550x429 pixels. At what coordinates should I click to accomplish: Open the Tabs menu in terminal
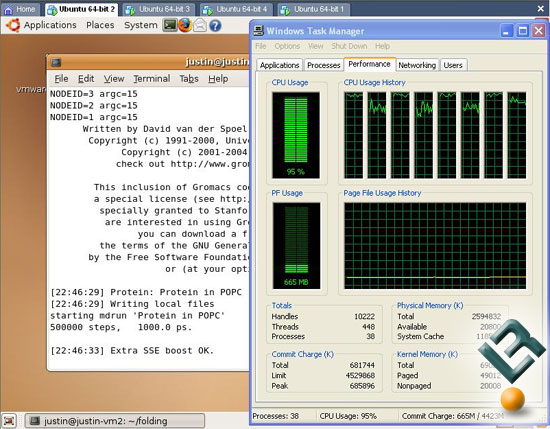[189, 79]
